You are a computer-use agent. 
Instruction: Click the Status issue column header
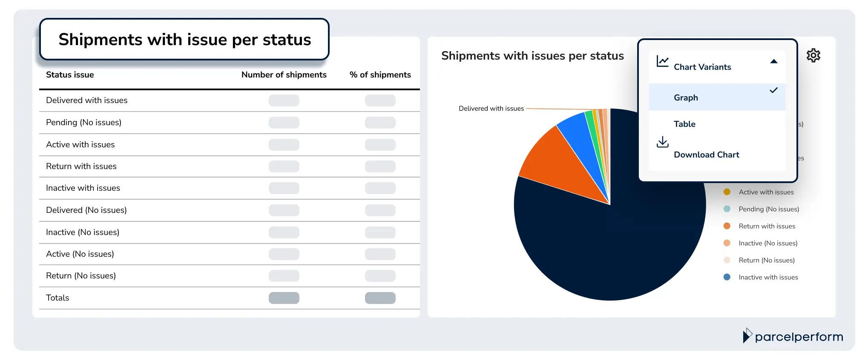tap(70, 74)
